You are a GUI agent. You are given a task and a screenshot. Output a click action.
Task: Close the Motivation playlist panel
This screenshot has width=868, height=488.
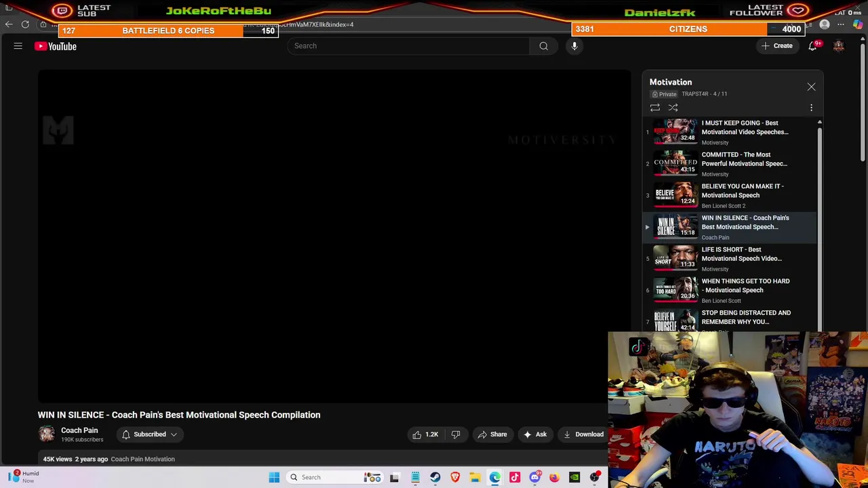point(811,87)
